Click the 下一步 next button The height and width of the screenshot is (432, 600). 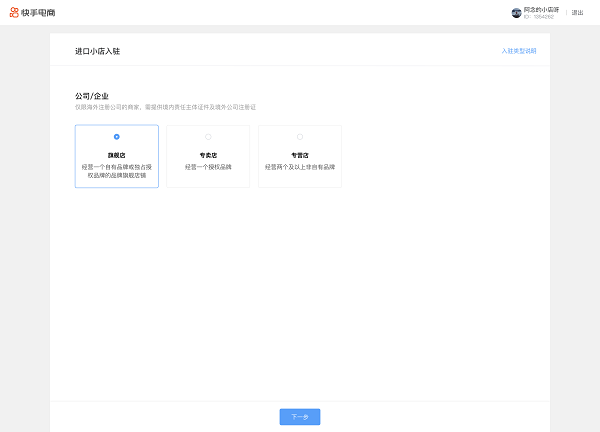click(300, 417)
